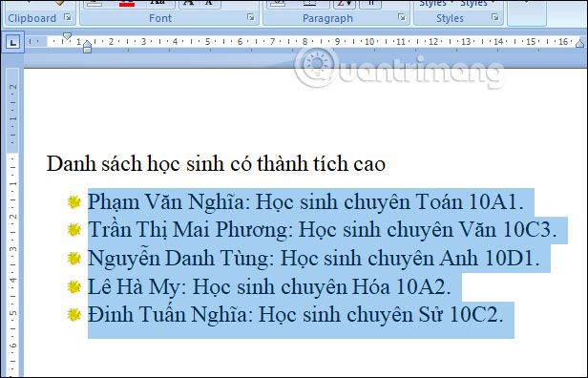Select the Hanging Indent ruler marker
Screen dimensions: 588x378
click(x=88, y=45)
